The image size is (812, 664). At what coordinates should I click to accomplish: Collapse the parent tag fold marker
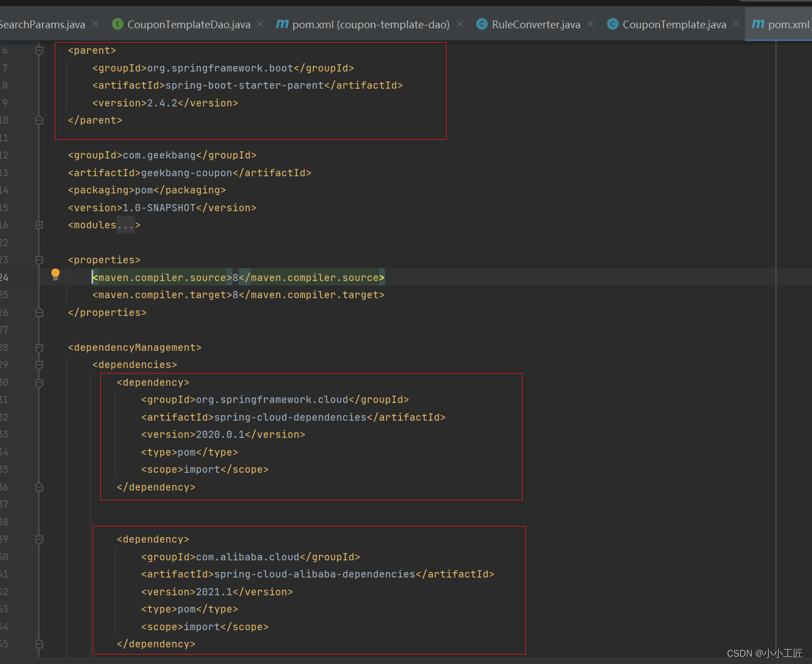39,50
